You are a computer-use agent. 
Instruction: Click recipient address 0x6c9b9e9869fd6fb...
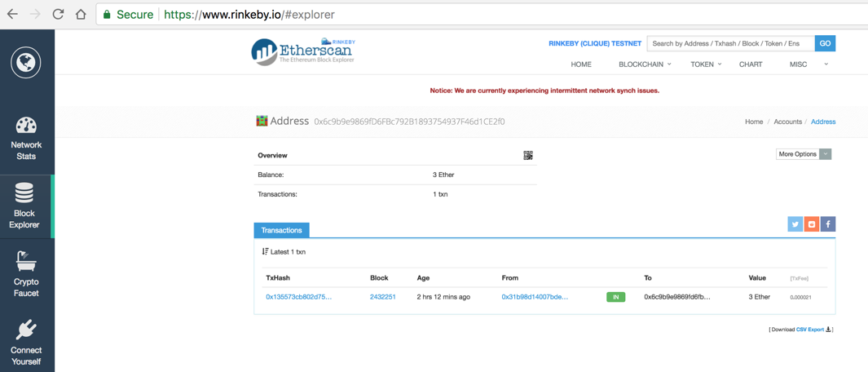pyautogui.click(x=677, y=297)
